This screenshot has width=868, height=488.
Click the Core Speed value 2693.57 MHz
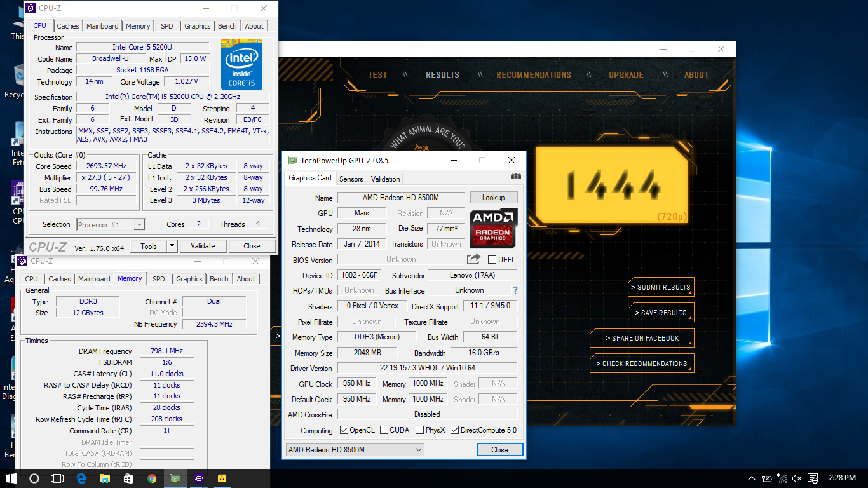(107, 166)
